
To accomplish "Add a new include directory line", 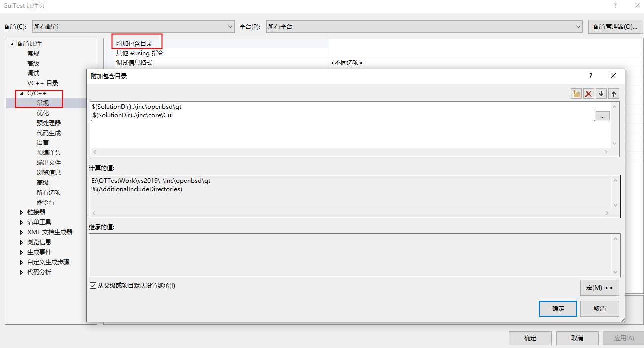I will tap(576, 94).
